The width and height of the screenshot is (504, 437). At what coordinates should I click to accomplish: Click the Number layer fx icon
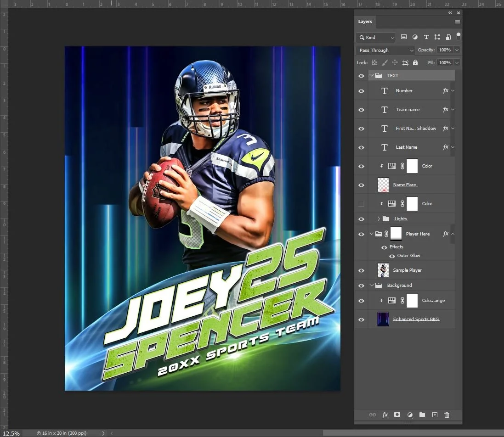[446, 91]
